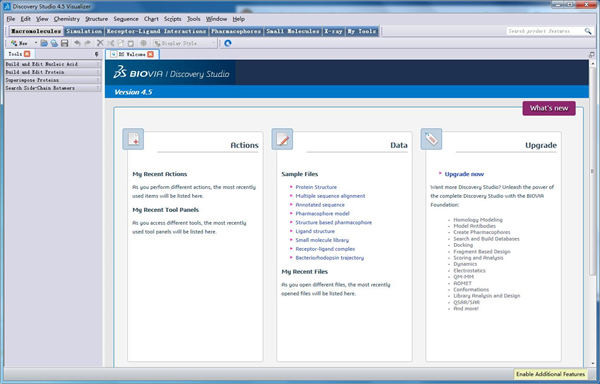
Task: Close the Tools panel tab
Action: click(x=27, y=54)
